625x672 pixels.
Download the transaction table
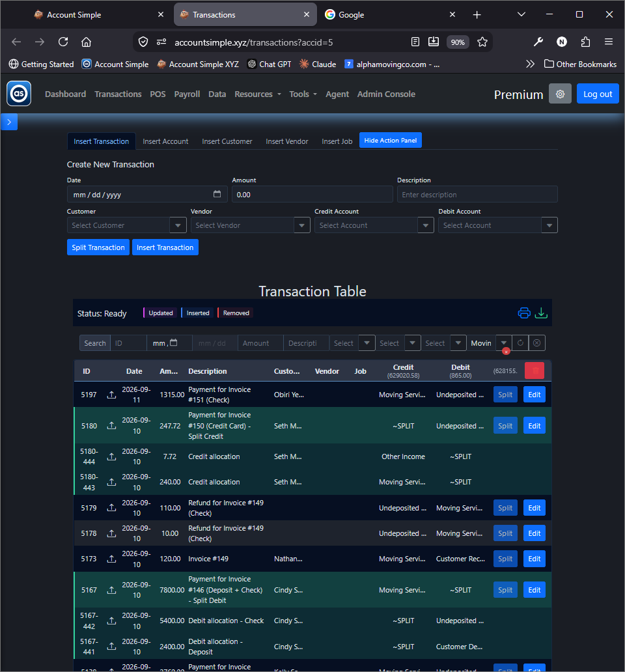click(x=541, y=313)
